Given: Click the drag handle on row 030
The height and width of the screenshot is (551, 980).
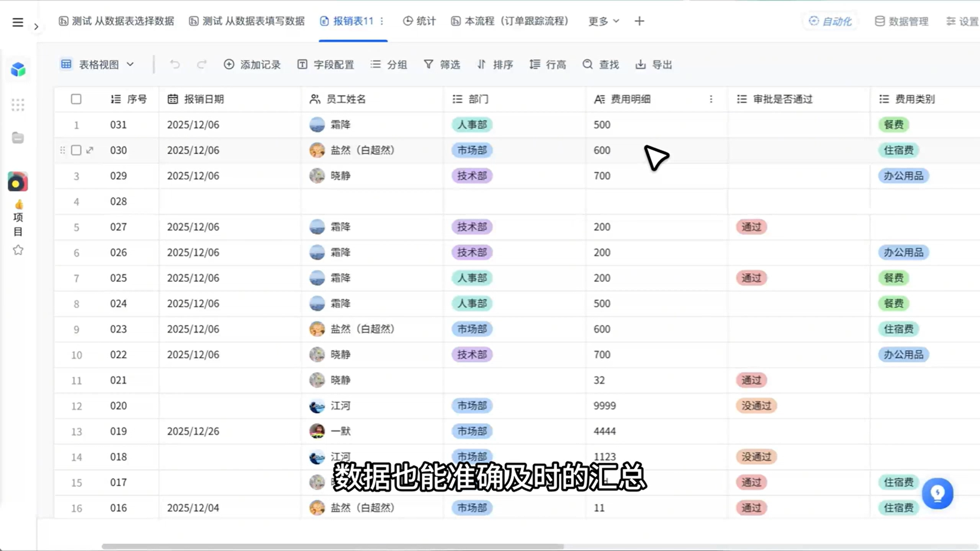Looking at the screenshot, I should (62, 150).
